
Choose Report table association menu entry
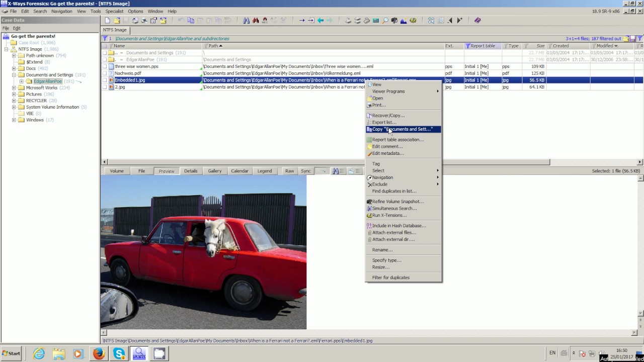(x=403, y=140)
